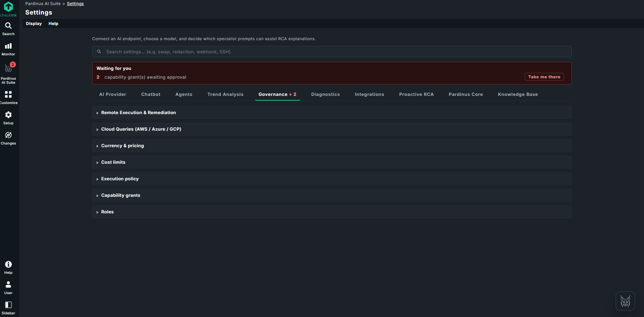Switch to the Diagnostics tab

click(326, 95)
